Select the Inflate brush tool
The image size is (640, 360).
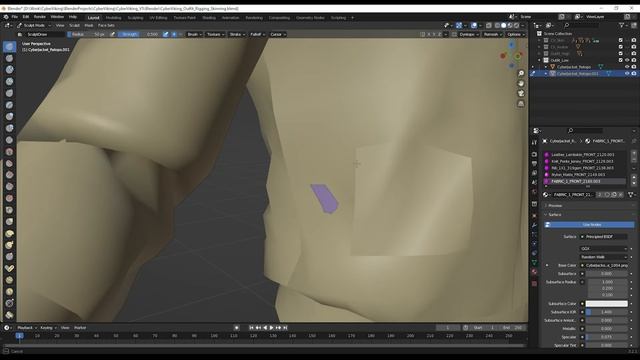coord(9,117)
